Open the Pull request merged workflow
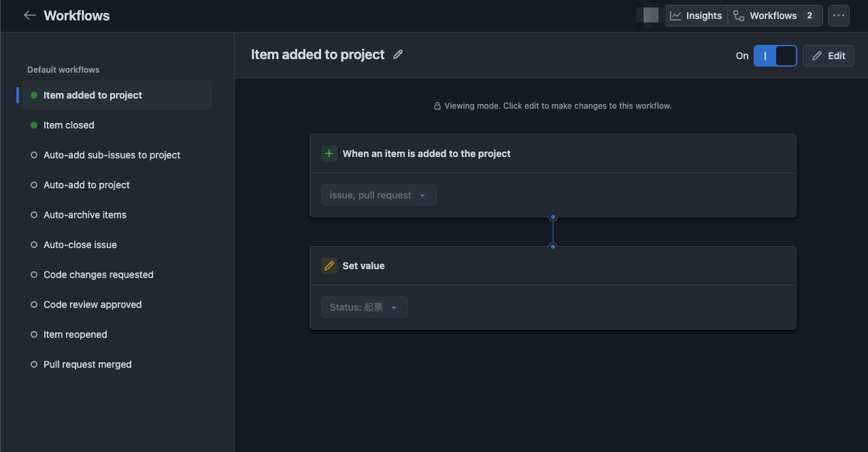Screen dimensions: 868x452 pyautogui.click(x=88, y=364)
